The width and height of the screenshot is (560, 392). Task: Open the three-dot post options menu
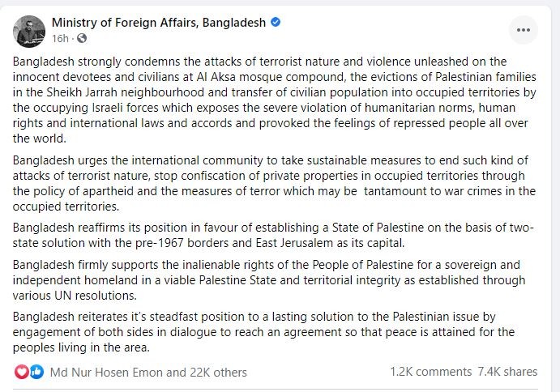click(x=524, y=30)
